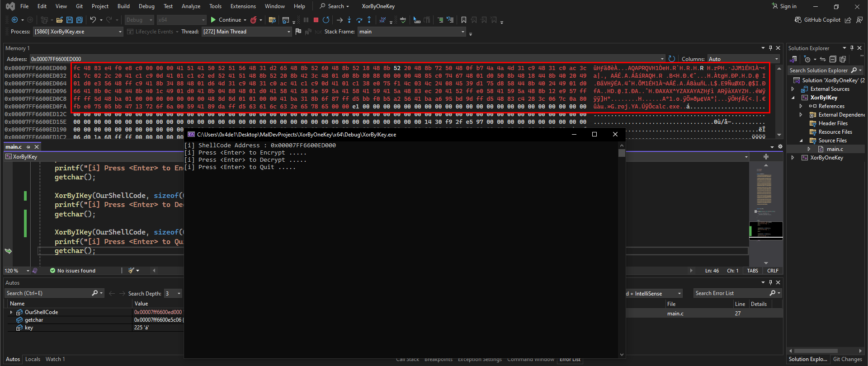
Task: Expand the References node in Solution Explorer
Action: coord(801,106)
